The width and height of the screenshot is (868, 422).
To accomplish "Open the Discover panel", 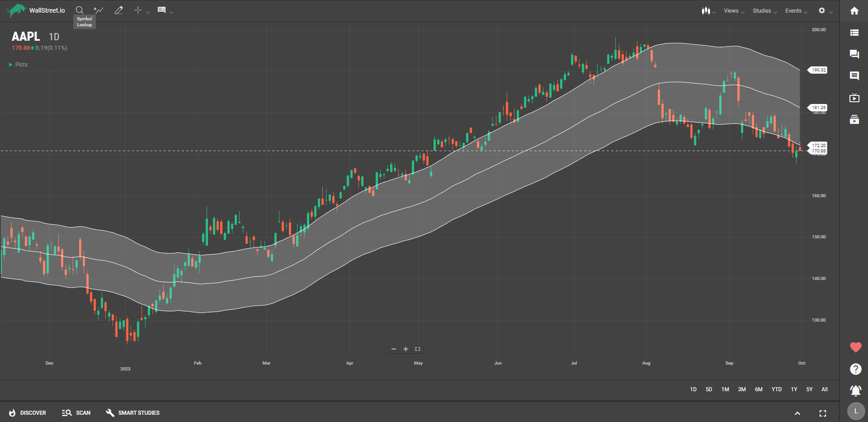I will click(28, 413).
